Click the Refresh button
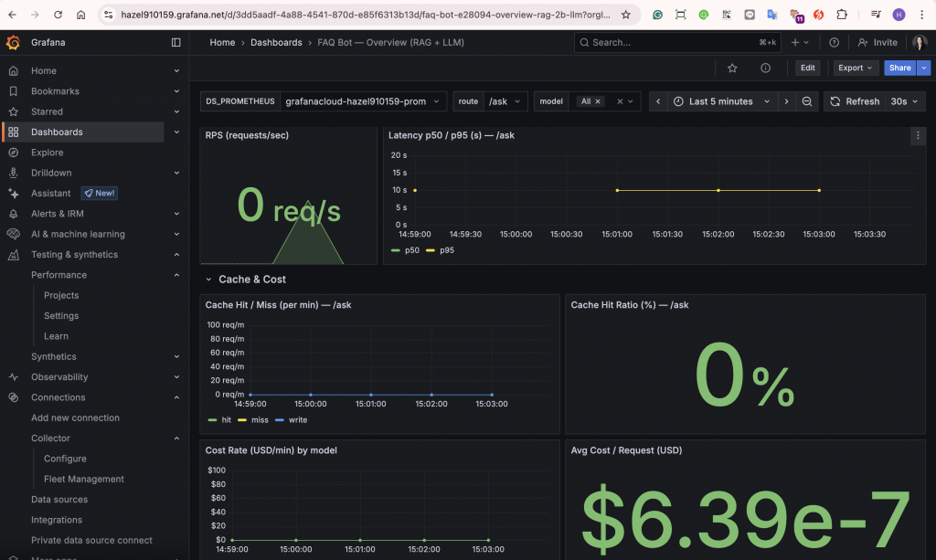 click(x=855, y=101)
